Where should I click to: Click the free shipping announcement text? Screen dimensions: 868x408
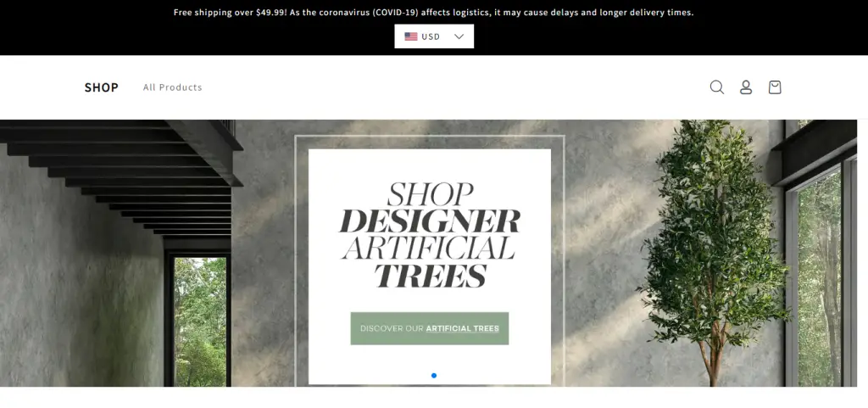coord(433,12)
